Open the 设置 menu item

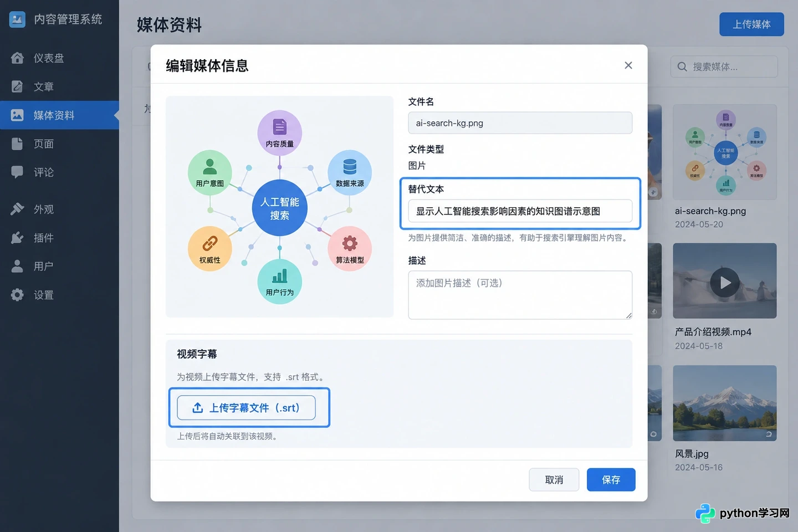click(x=59, y=295)
